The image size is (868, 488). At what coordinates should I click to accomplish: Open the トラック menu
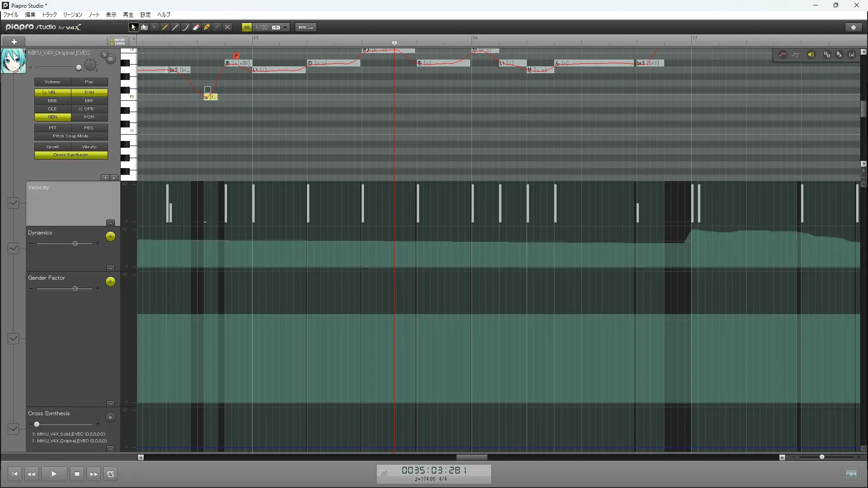[49, 15]
